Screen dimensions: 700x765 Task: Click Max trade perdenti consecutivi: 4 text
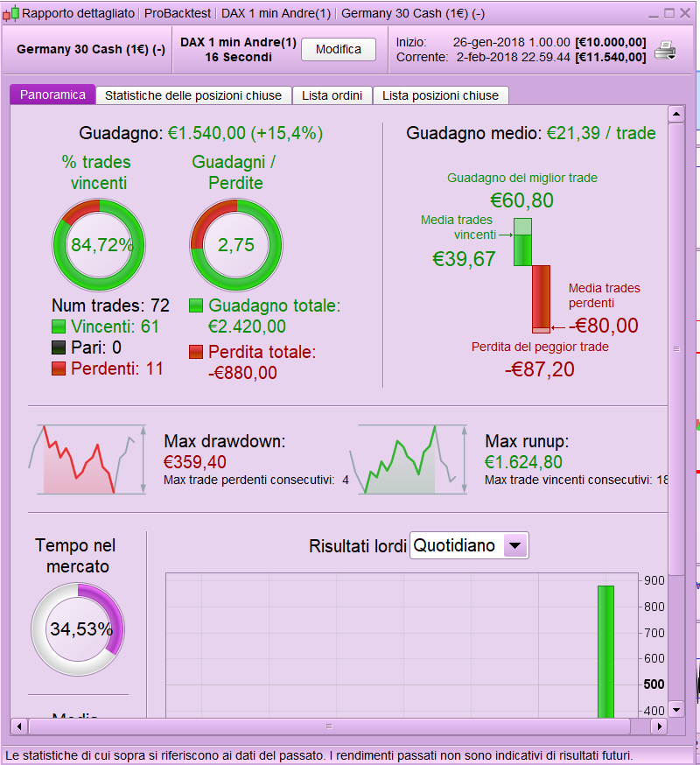click(256, 480)
